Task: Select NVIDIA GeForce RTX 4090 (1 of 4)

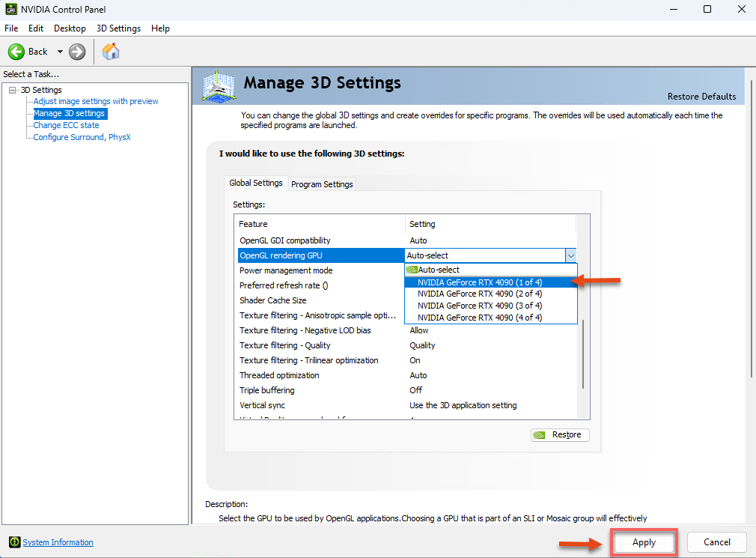Action: click(480, 282)
